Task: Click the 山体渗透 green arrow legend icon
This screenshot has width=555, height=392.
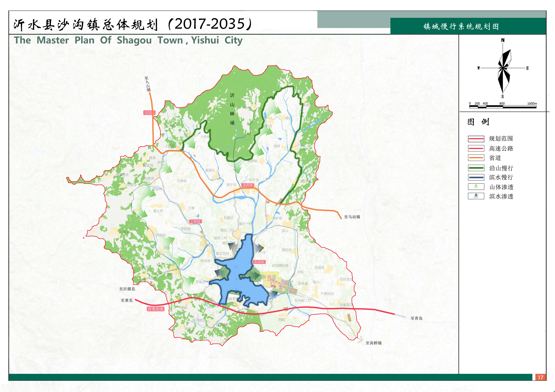Action: (x=476, y=187)
